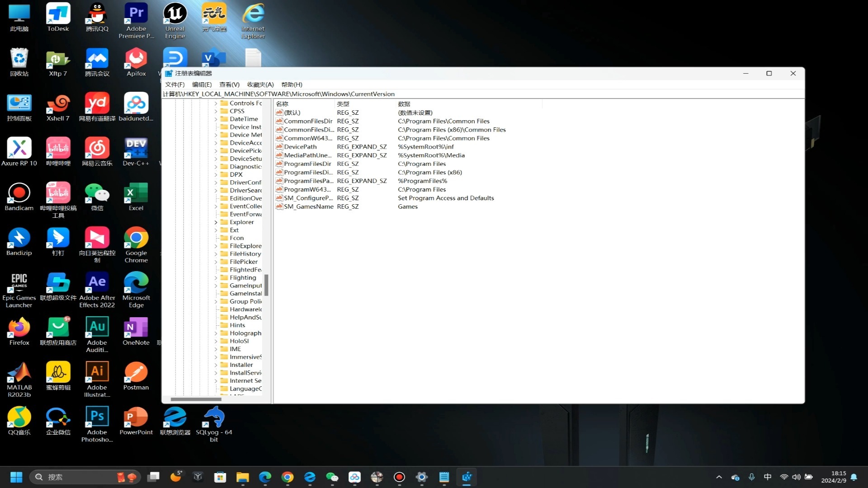Expand the Installer key in tree
The height and width of the screenshot is (488, 868).
coord(216,365)
